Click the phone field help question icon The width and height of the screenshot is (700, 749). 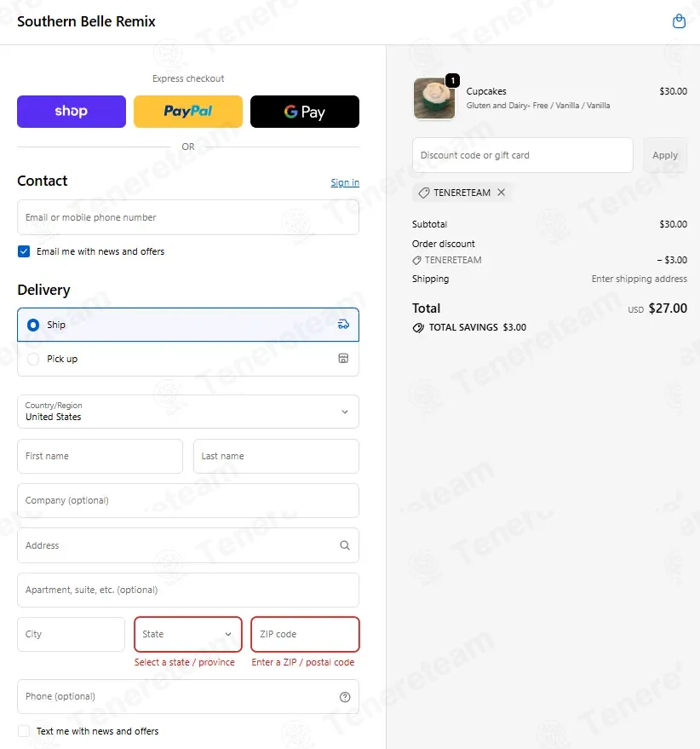344,697
